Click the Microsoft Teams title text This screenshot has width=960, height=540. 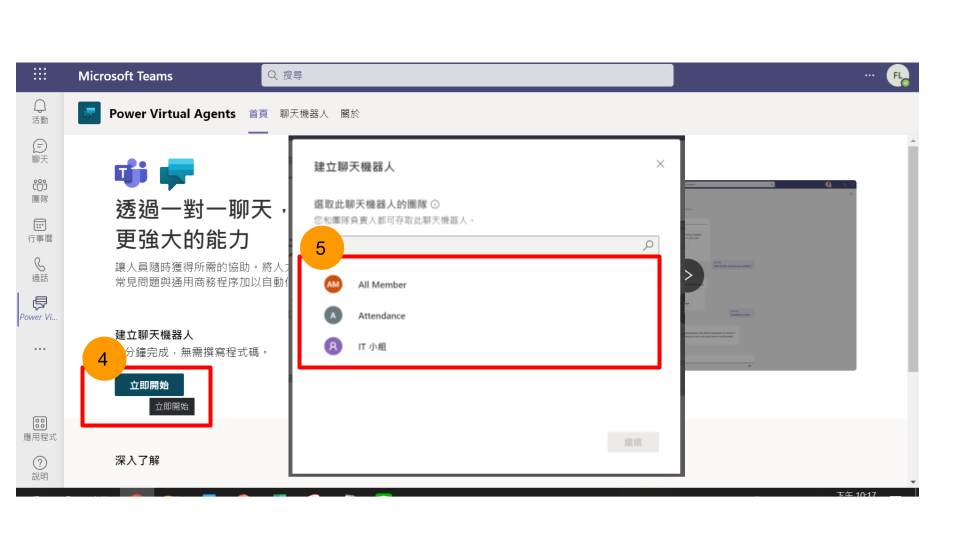[x=125, y=76]
